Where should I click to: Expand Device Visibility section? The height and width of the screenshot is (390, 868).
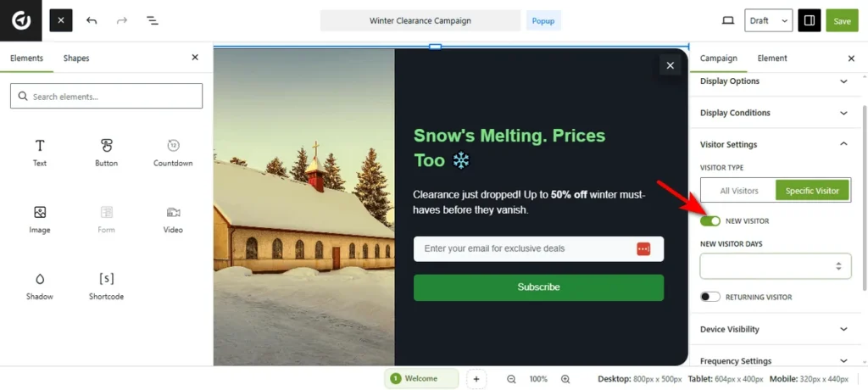773,329
